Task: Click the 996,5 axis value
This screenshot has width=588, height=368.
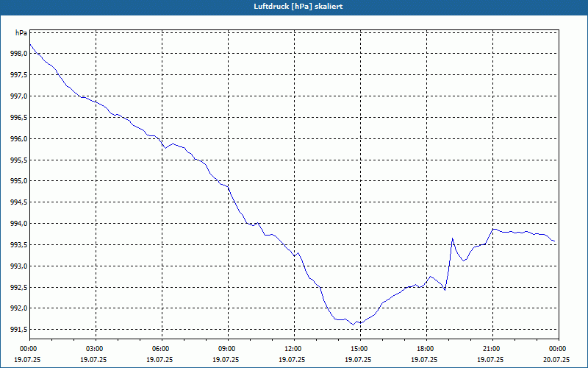Action: click(x=20, y=118)
